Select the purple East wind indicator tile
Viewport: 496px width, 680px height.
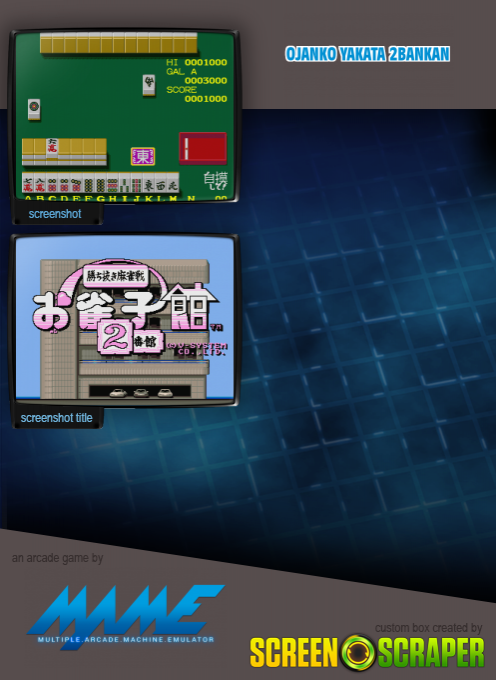143,157
